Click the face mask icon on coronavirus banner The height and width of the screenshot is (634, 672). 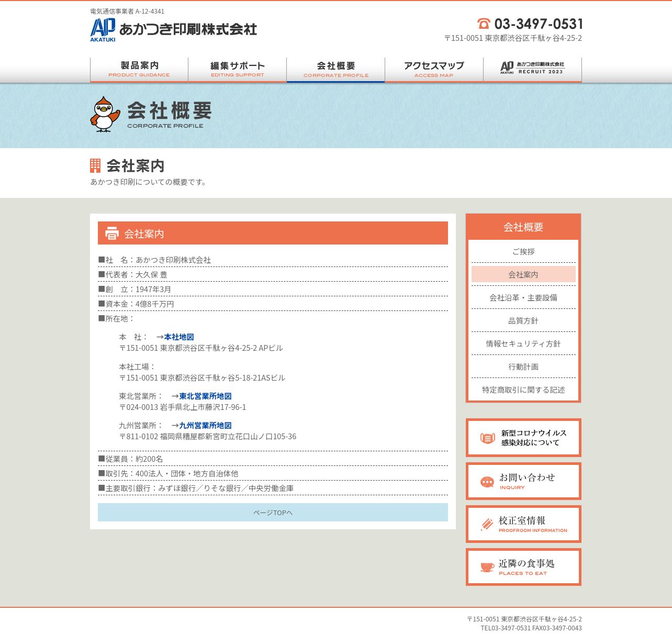pyautogui.click(x=487, y=438)
